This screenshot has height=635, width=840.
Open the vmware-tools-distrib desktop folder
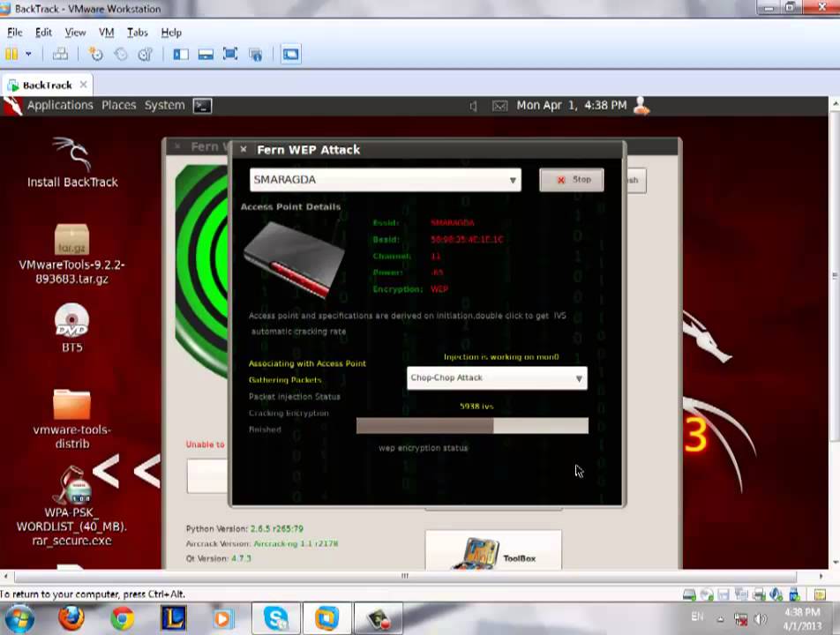coord(71,419)
